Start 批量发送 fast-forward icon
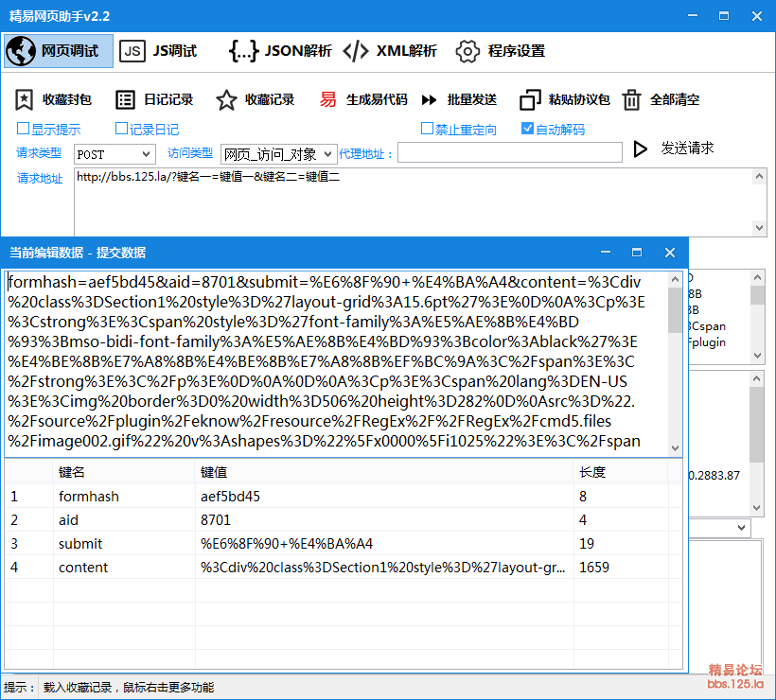 [x=430, y=99]
